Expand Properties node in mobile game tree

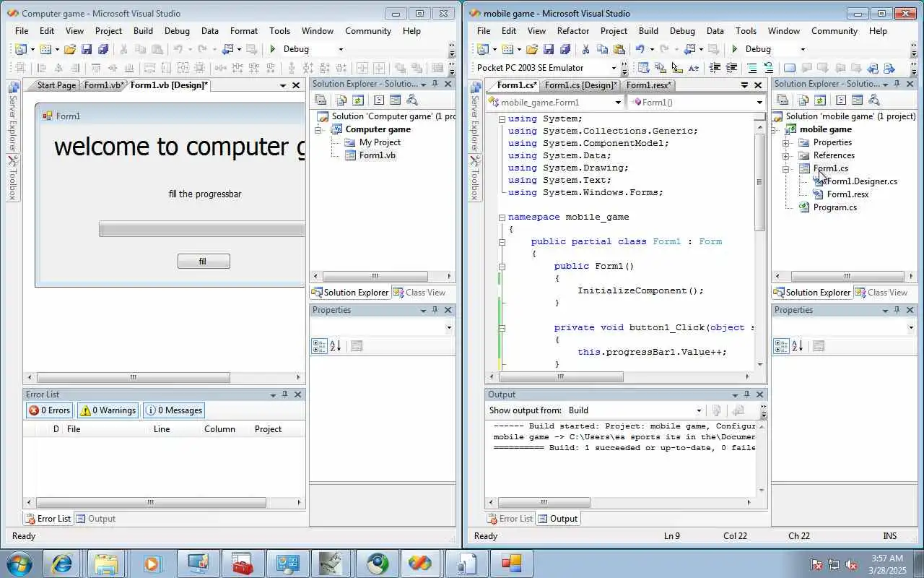tap(785, 142)
